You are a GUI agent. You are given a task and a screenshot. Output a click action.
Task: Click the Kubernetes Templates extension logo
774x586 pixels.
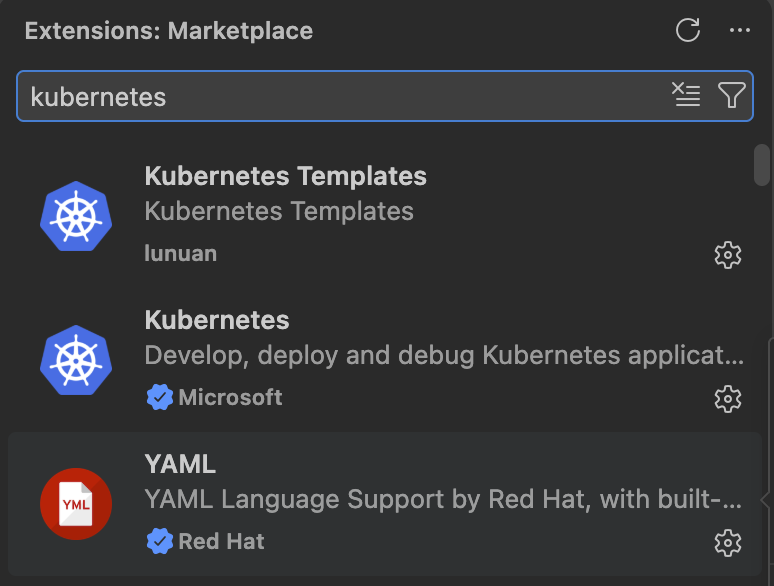click(76, 216)
